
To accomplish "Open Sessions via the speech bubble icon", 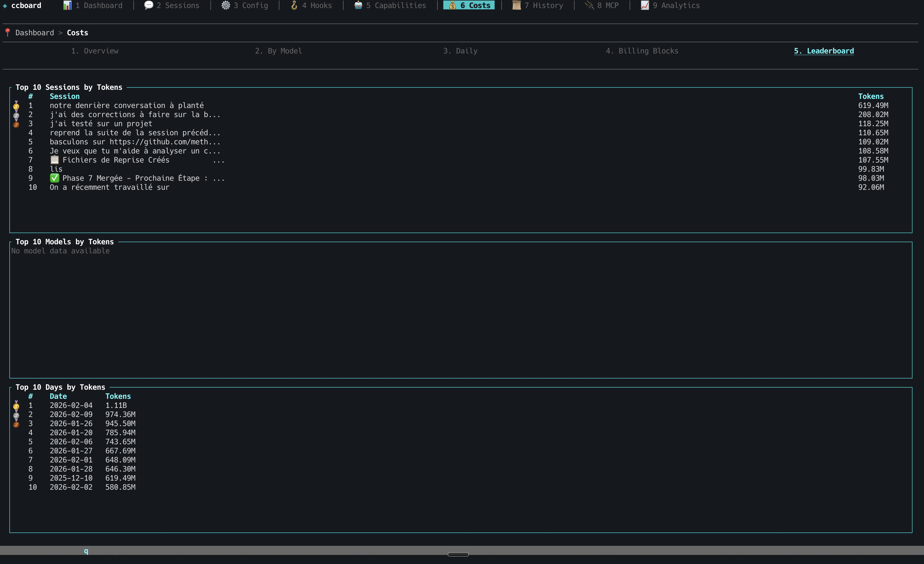I will point(148,5).
